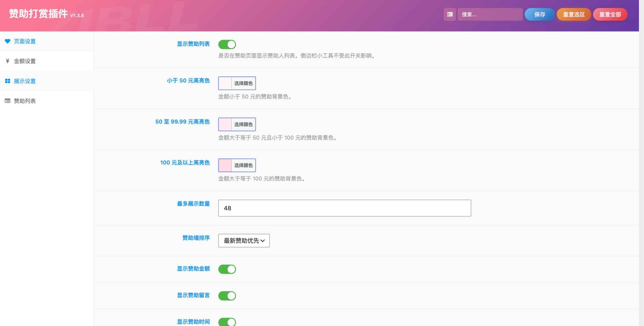The height and width of the screenshot is (326, 644).
Task: Click the 最多展示数量 label
Action: [193, 204]
